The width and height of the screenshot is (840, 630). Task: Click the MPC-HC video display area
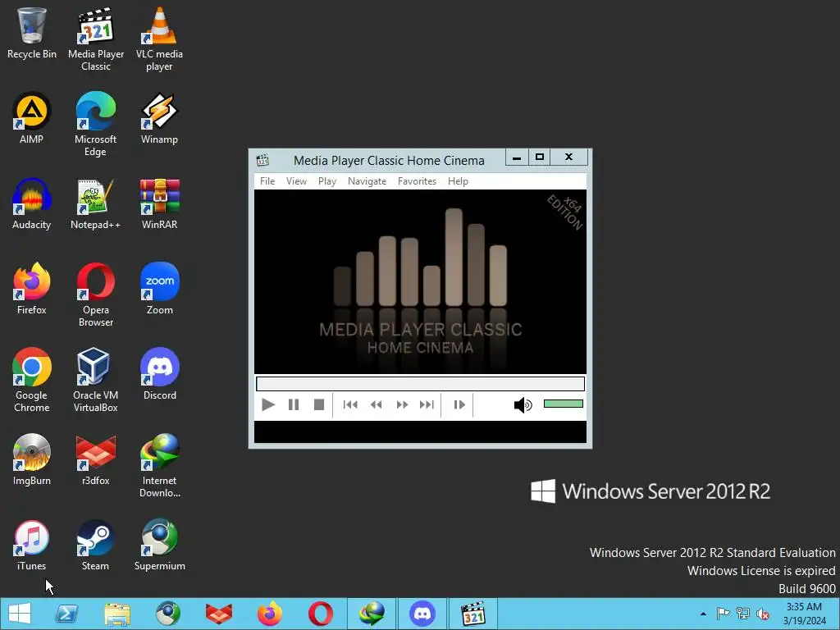pyautogui.click(x=421, y=281)
